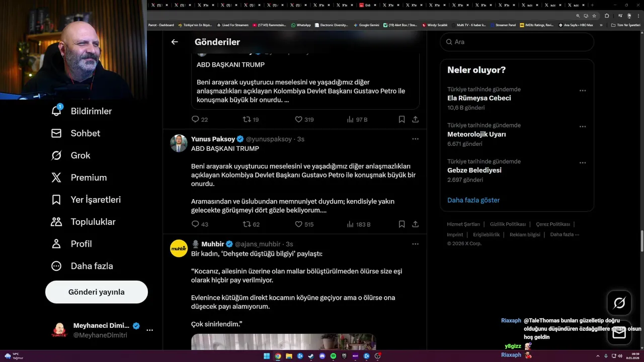Reply to the Yunus Paksoy post with 43 replies
The height and width of the screenshot is (362, 644).
click(200, 224)
